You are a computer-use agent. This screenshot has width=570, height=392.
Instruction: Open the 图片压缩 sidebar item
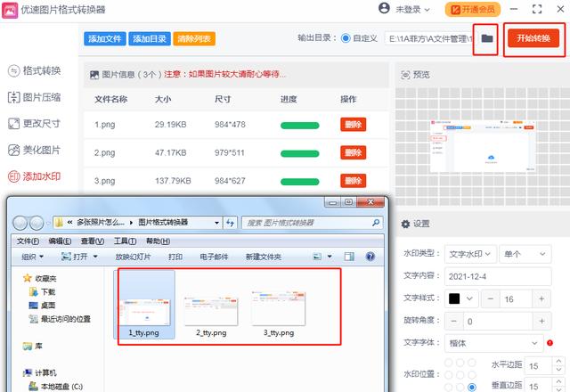click(35, 97)
